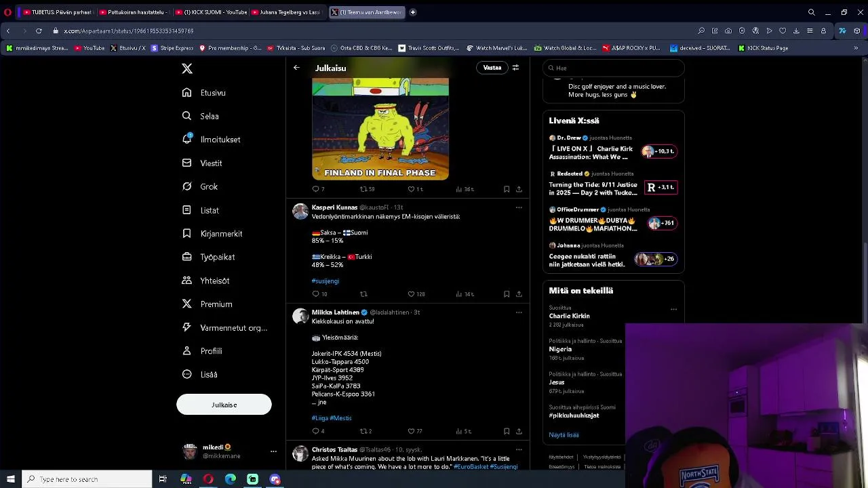Image resolution: width=868 pixels, height=488 pixels.
Task: Bookmark Miikka Lahtinen post
Action: tap(507, 431)
